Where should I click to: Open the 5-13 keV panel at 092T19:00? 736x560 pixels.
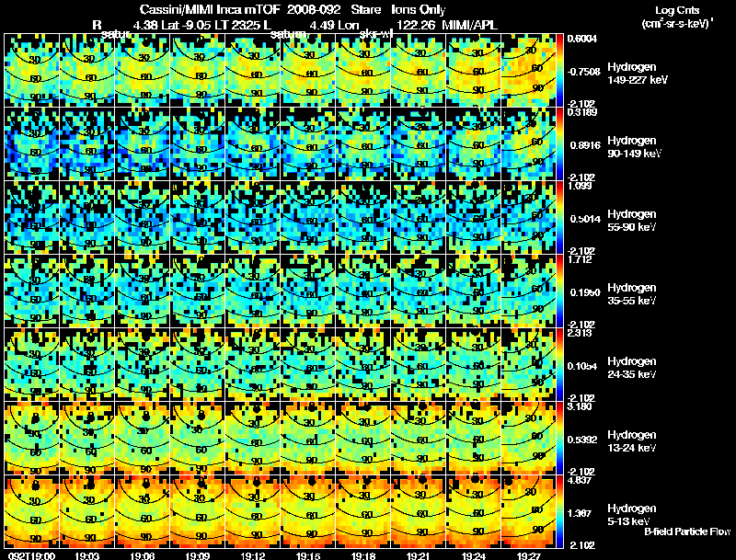[x=31, y=511]
